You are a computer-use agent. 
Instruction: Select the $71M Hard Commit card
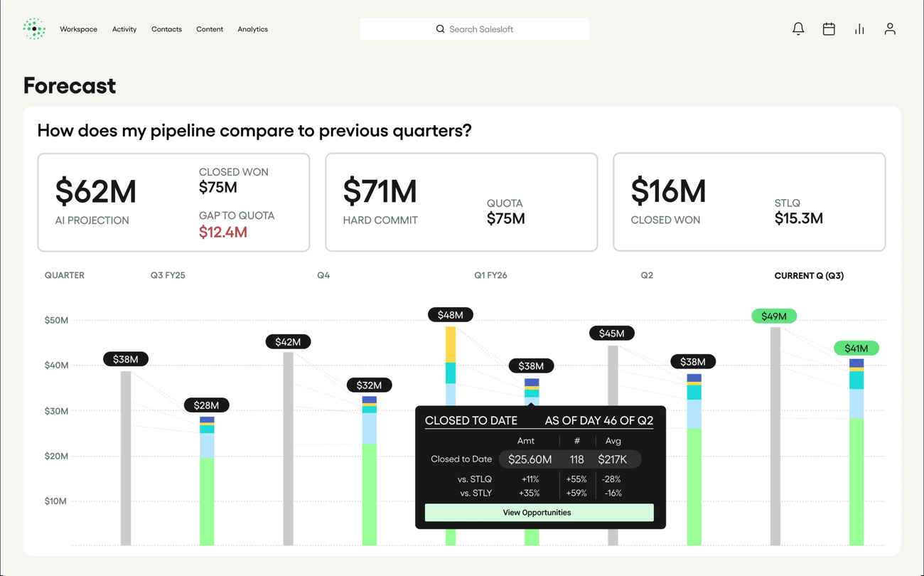point(461,203)
